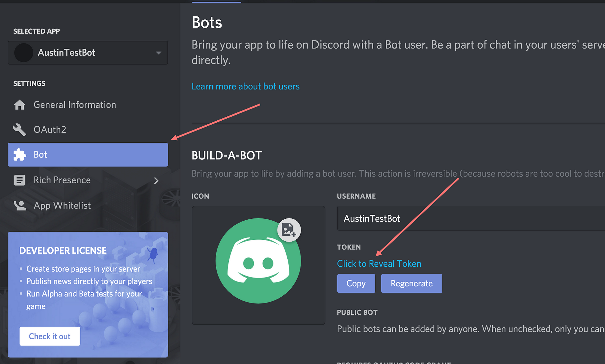Click Learn more about bot users link
This screenshot has height=364, width=605.
coord(246,86)
